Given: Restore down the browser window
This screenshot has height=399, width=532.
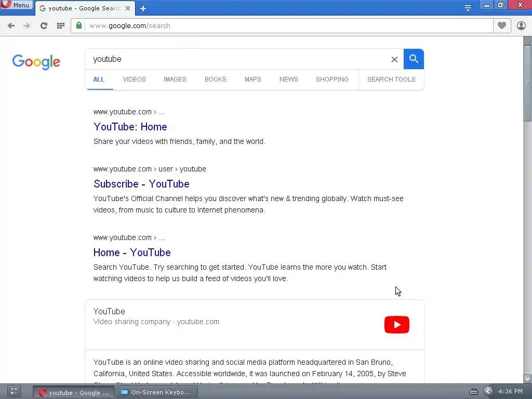Looking at the screenshot, I should 501,5.
